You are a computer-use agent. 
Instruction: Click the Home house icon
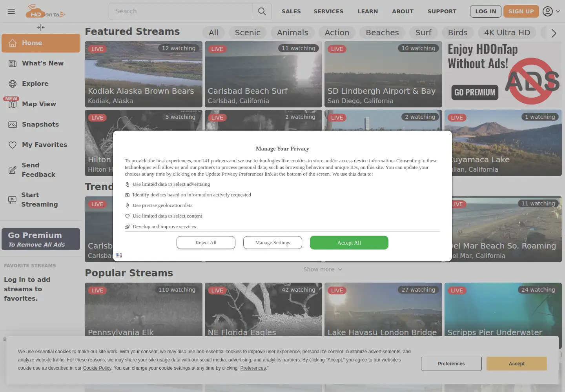[x=13, y=43]
